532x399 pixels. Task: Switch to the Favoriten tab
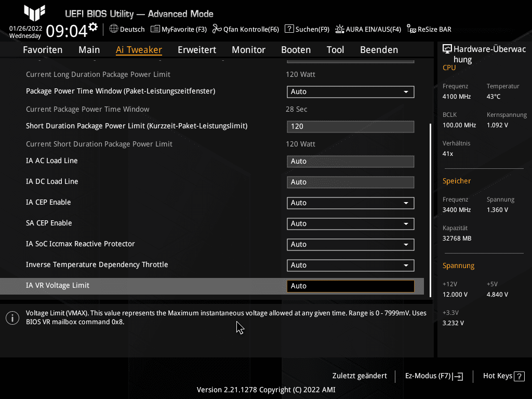[43, 50]
